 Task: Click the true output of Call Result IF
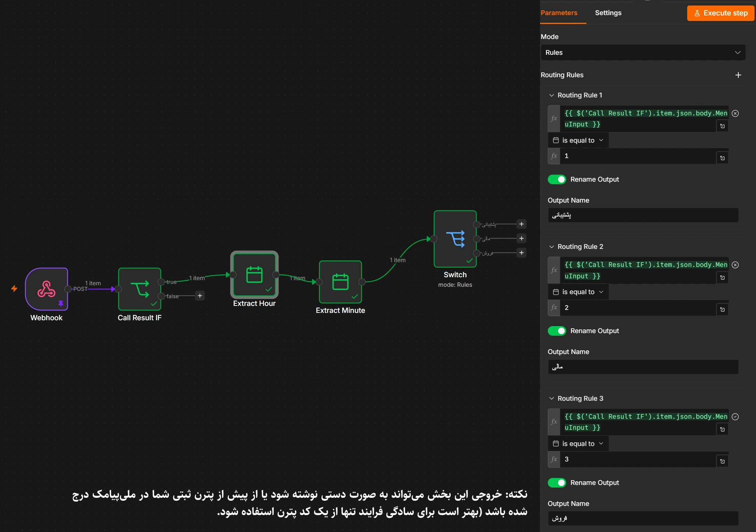click(x=161, y=282)
